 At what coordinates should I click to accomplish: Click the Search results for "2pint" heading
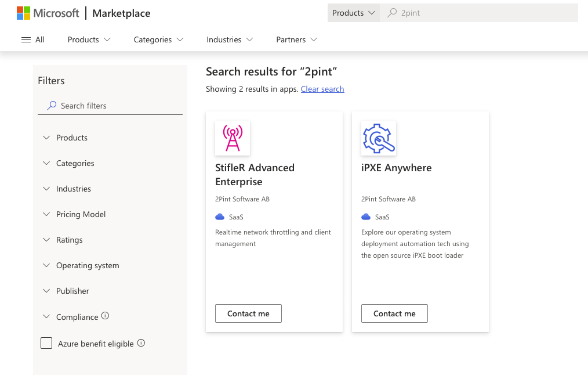tap(271, 71)
